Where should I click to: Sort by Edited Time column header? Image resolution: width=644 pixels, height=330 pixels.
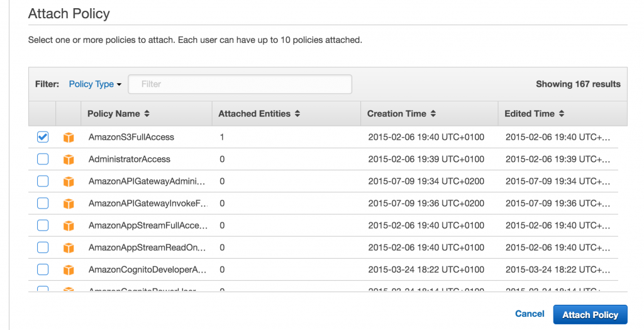pos(535,113)
